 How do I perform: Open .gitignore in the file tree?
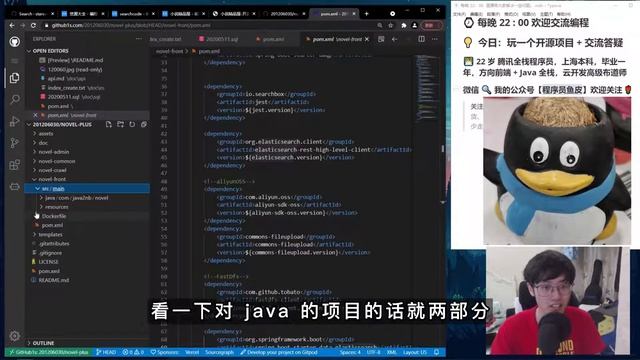coord(51,253)
